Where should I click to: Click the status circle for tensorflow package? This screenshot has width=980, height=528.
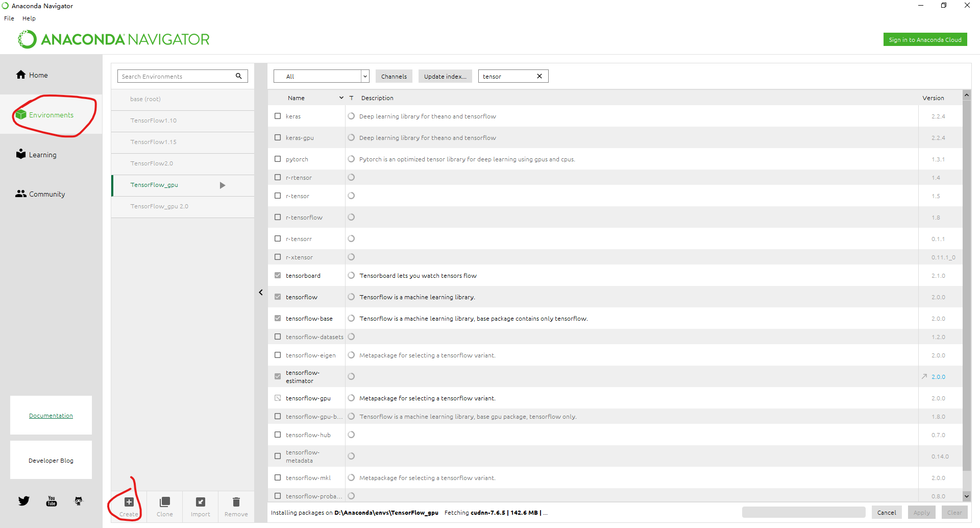pyautogui.click(x=351, y=297)
